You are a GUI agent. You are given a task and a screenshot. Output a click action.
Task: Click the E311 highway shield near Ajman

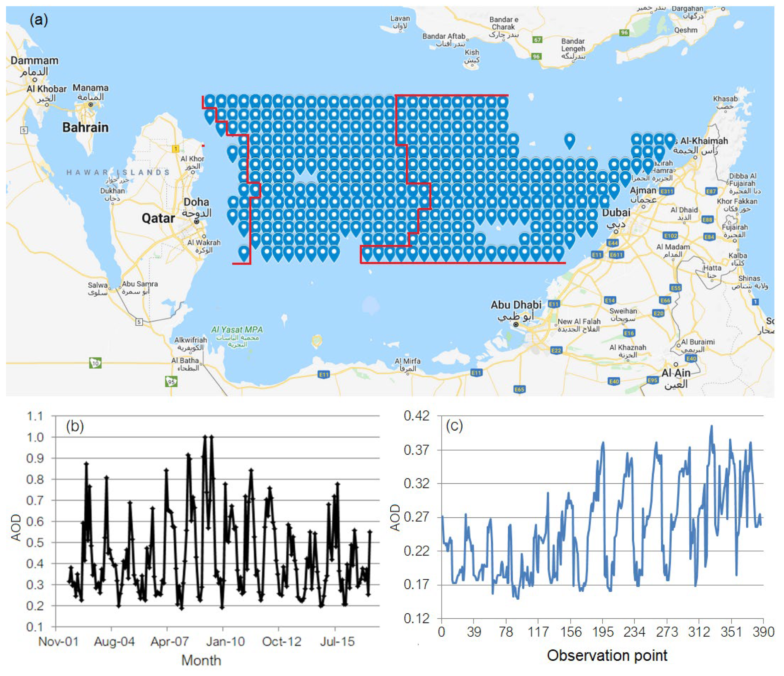click(666, 191)
